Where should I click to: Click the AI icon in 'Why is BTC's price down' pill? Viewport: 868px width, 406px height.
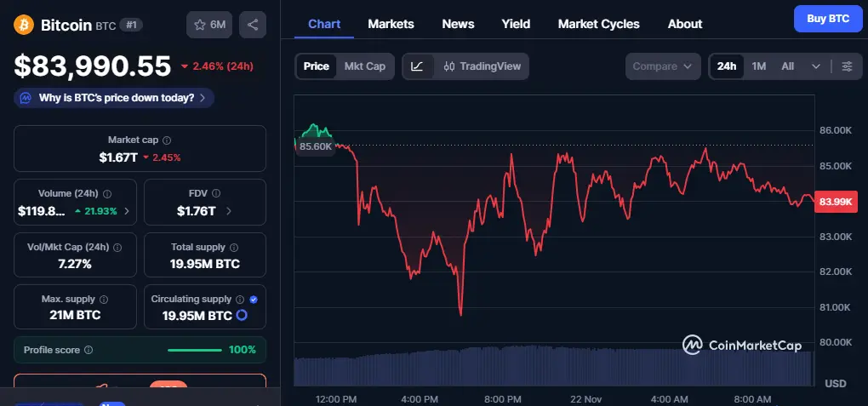coord(26,98)
